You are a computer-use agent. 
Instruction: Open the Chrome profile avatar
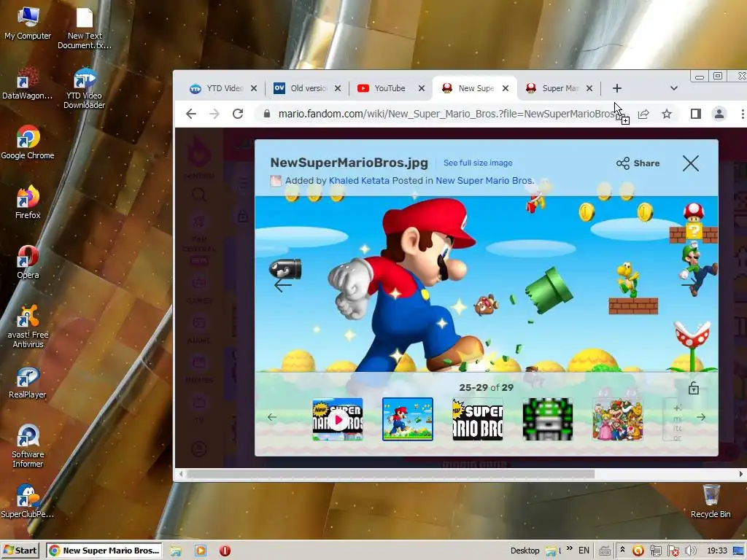click(x=719, y=114)
